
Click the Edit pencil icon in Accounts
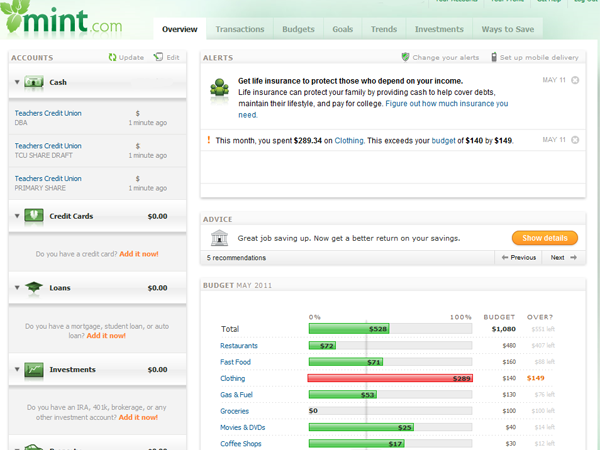pos(158,57)
